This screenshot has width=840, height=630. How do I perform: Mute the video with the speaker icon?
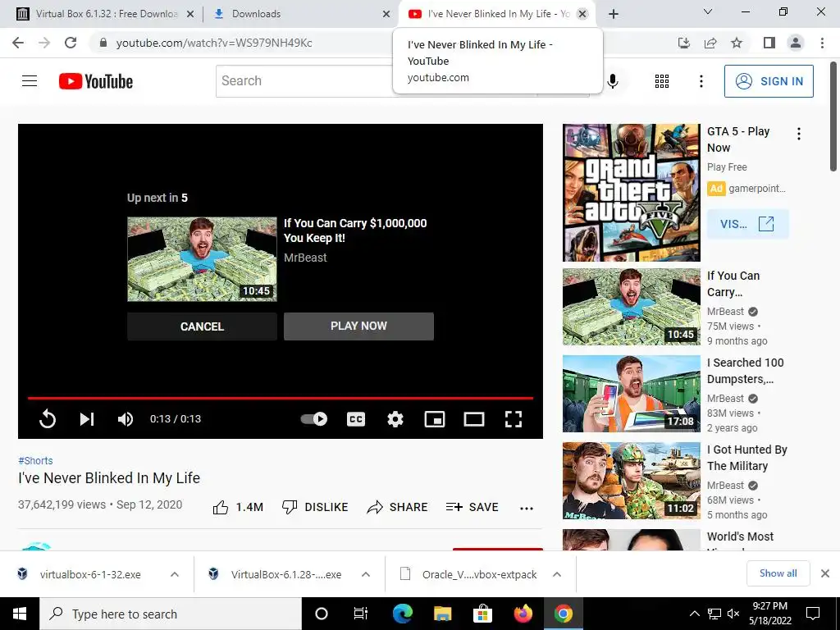point(126,419)
